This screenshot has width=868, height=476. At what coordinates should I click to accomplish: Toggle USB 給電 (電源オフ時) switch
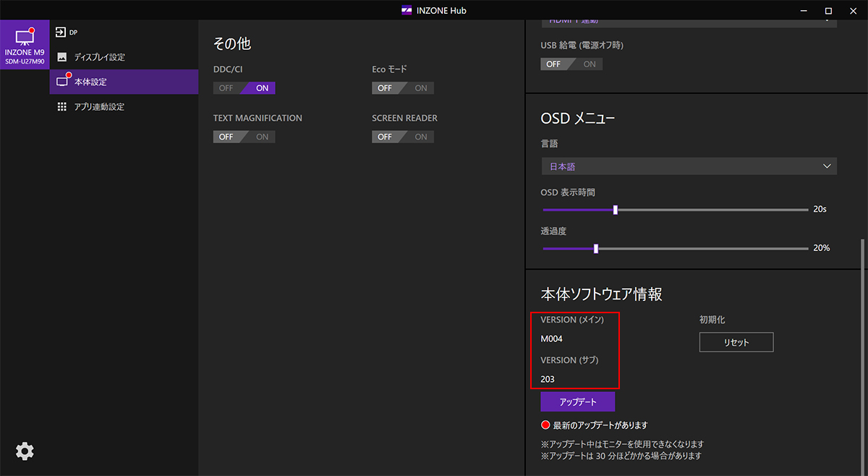click(x=571, y=64)
